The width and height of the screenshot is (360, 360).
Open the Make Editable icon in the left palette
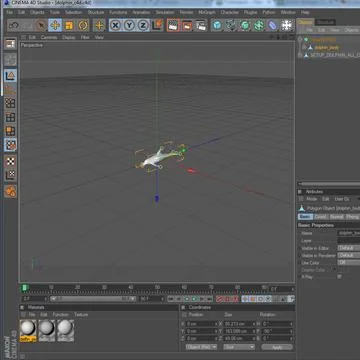point(10,44)
